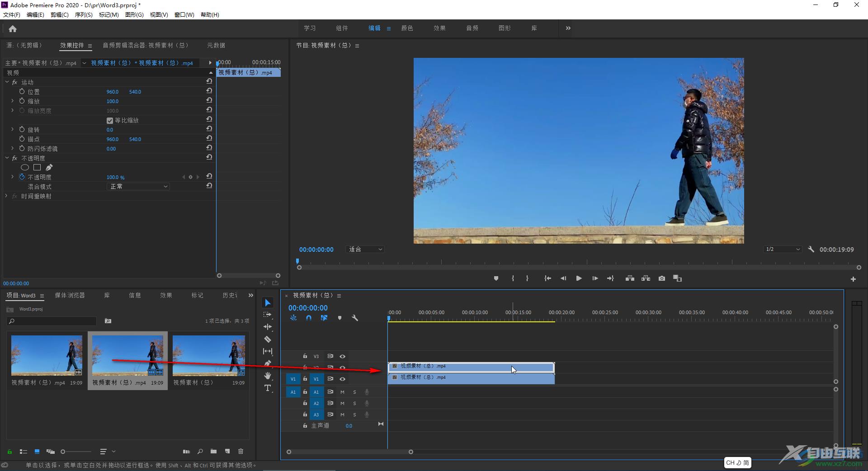Delete selected item with trash icon
The width and height of the screenshot is (868, 471).
pos(241,451)
